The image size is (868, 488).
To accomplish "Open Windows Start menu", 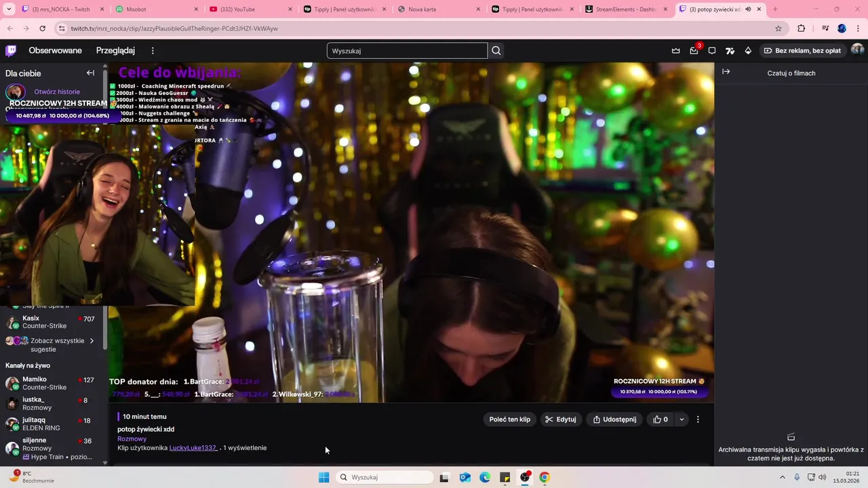I will click(x=324, y=477).
